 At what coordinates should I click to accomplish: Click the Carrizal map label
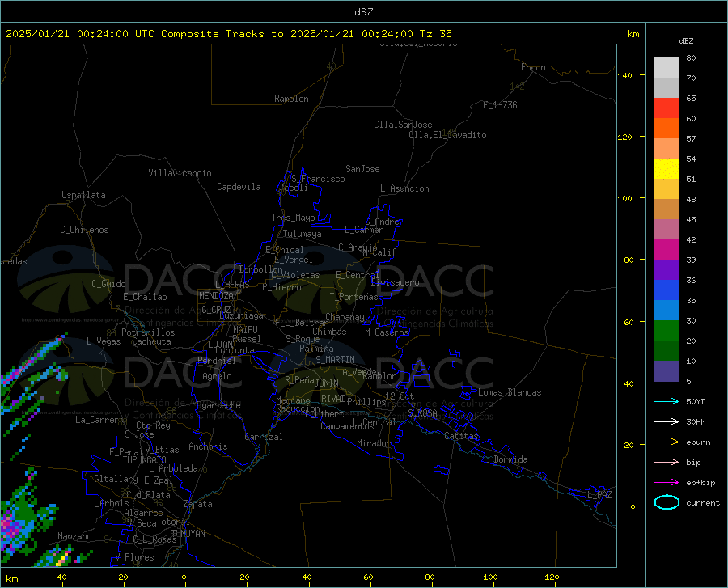[264, 437]
